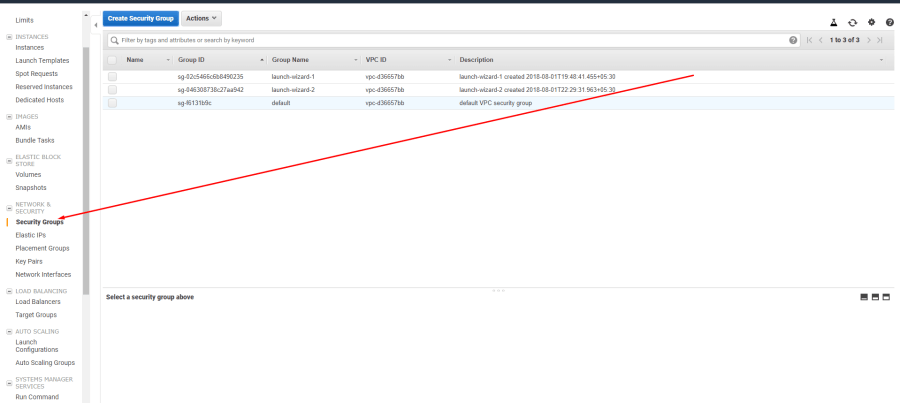Collapse the NETWORK & SECURITY section
The height and width of the screenshot is (403, 900).
click(9, 208)
